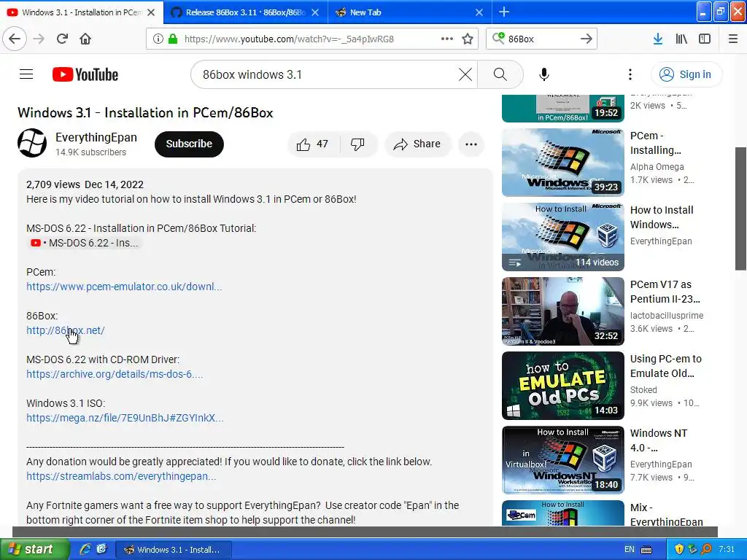Screen dimensions: 747x560
Task: Play the How to Emulate Old PCs video
Action: point(562,385)
